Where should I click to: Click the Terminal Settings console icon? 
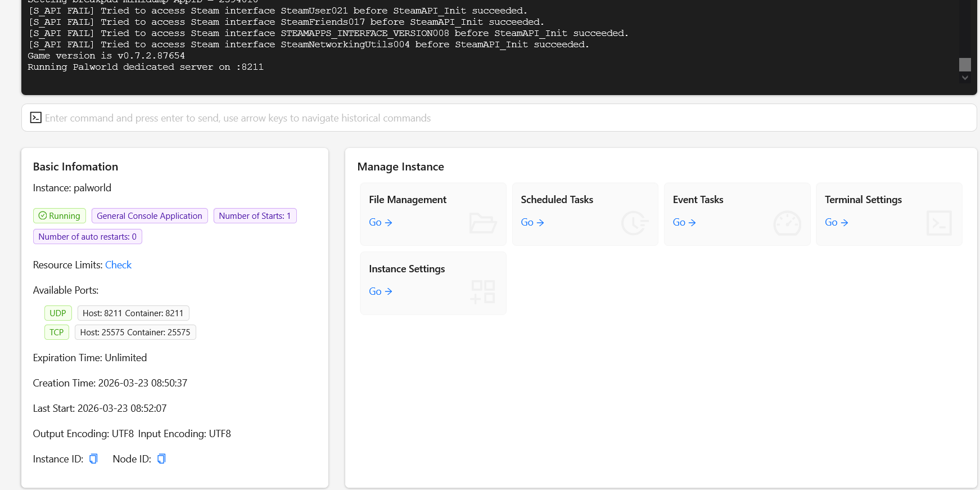939,223
